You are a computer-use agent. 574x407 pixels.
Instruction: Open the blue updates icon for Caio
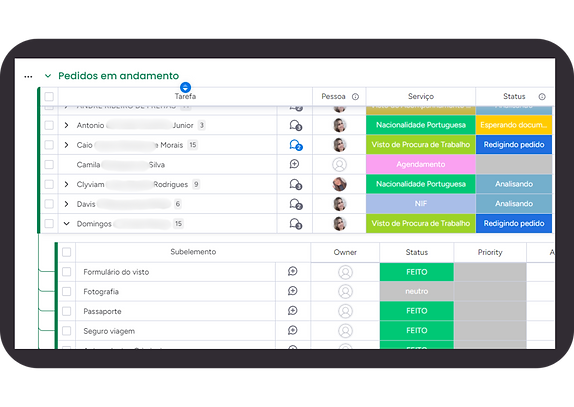click(295, 145)
